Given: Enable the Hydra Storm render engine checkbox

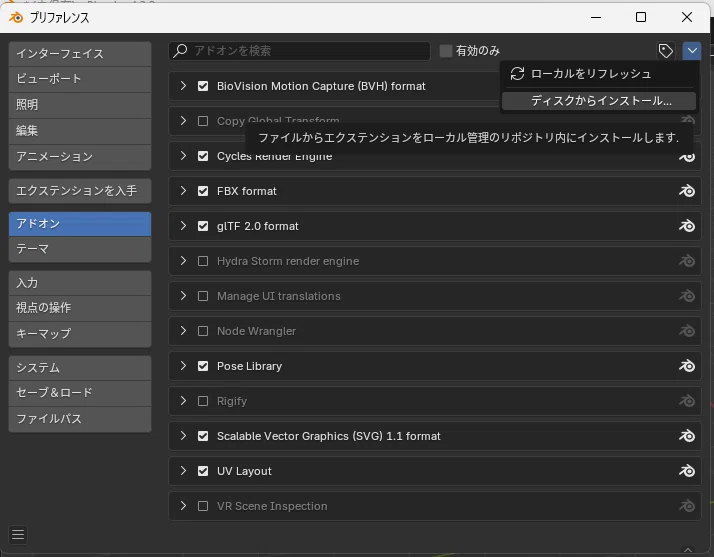Looking at the screenshot, I should tap(203, 261).
